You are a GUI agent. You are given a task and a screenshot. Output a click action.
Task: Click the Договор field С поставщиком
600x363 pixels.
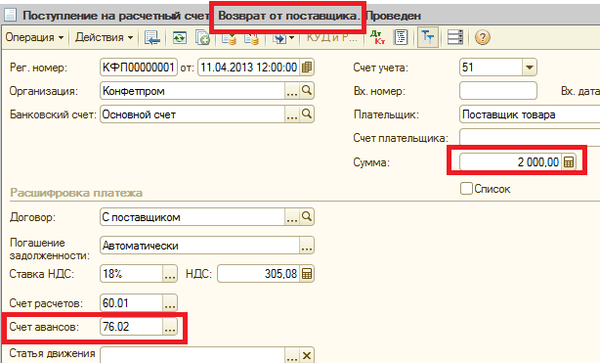point(193,217)
